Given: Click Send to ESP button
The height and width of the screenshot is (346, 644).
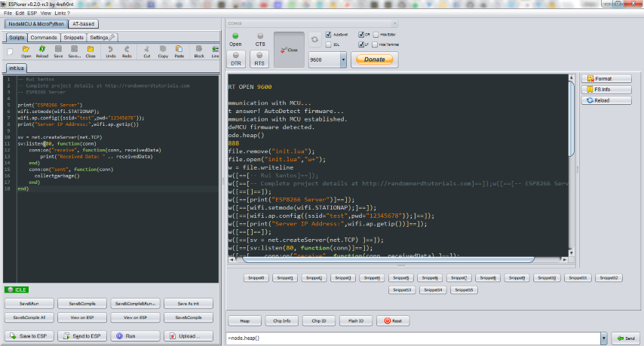Looking at the screenshot, I should pyautogui.click(x=82, y=335).
